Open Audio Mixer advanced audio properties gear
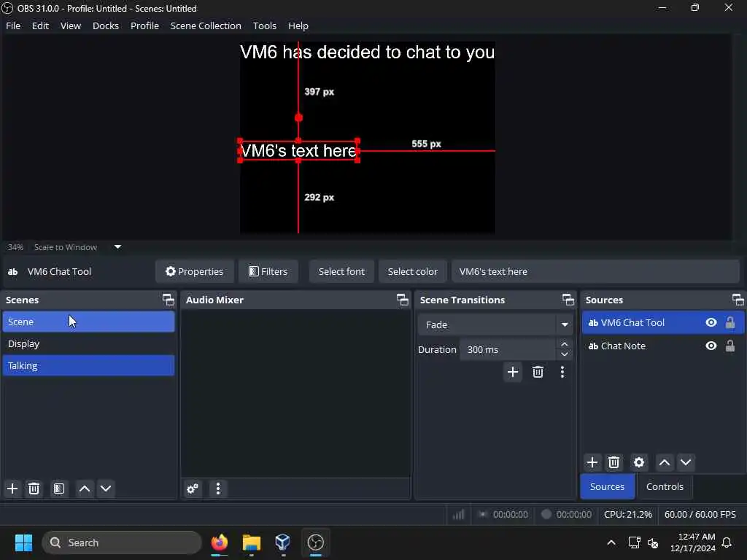This screenshot has height=560, width=747. point(193,489)
